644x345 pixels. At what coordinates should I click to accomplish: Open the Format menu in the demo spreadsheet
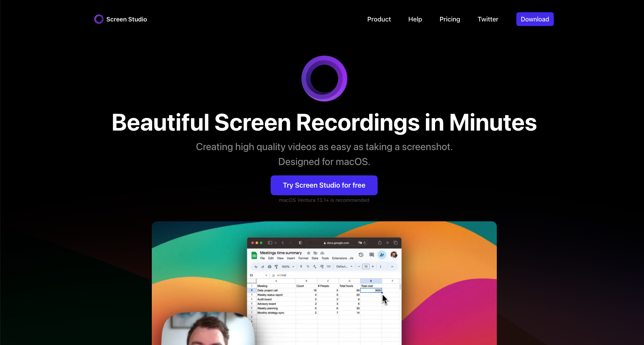click(303, 258)
